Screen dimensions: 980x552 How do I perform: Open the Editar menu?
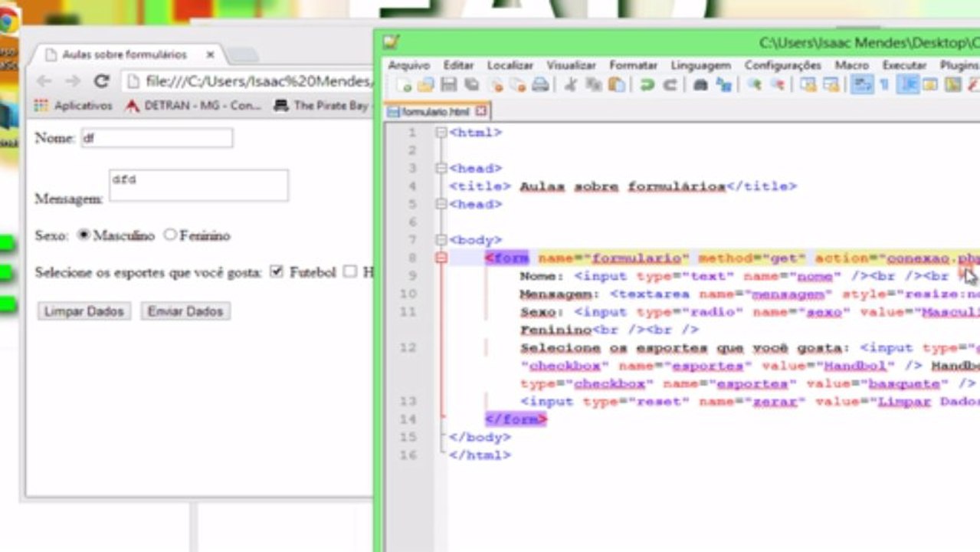[x=458, y=65]
